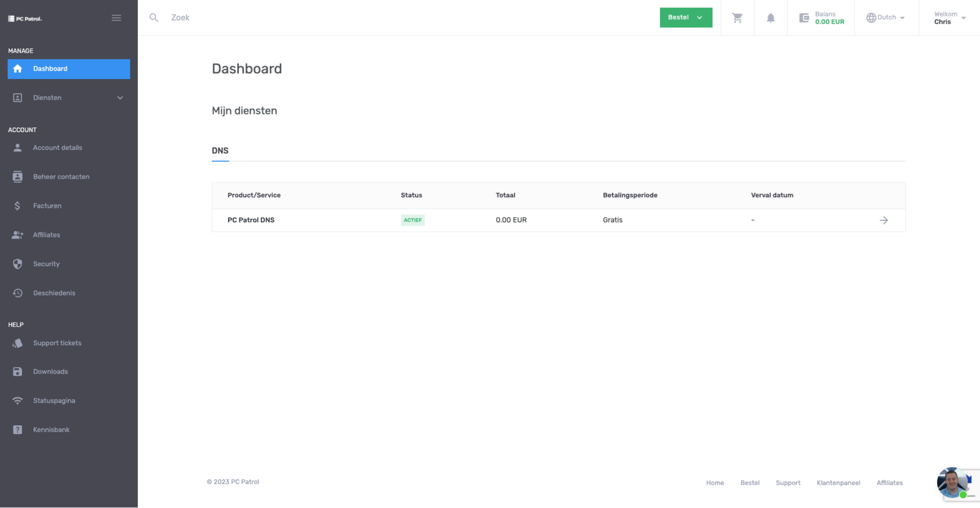Image resolution: width=980 pixels, height=508 pixels.
Task: Click the hamburger menu icon in sidebar header
Action: click(x=116, y=18)
